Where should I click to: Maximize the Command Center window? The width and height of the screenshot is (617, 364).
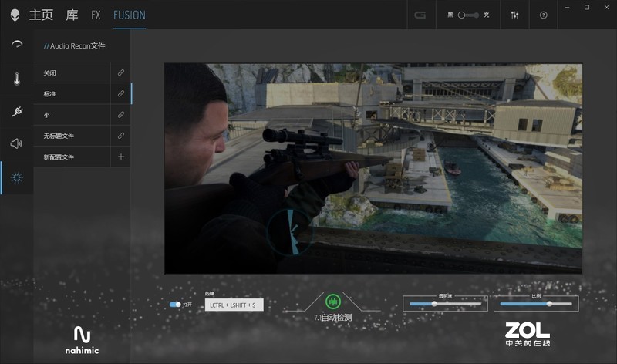tap(587, 8)
